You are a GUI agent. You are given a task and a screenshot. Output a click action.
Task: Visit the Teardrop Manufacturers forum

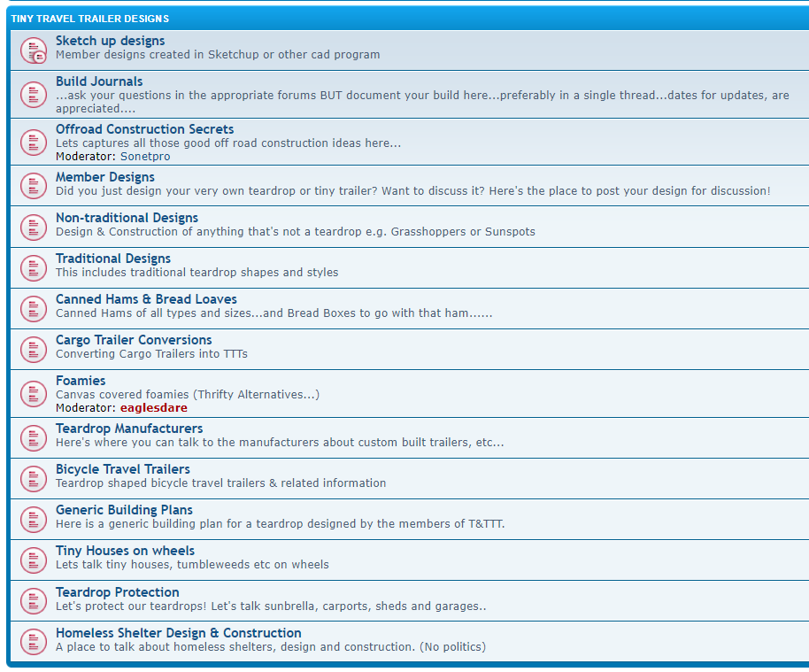click(x=129, y=429)
